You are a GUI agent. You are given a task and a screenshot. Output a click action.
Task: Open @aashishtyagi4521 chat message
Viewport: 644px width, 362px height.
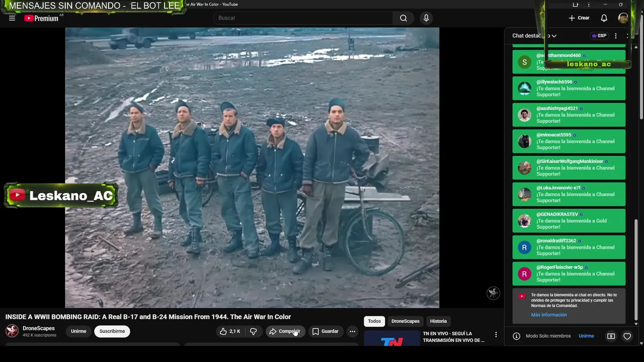pos(569,115)
